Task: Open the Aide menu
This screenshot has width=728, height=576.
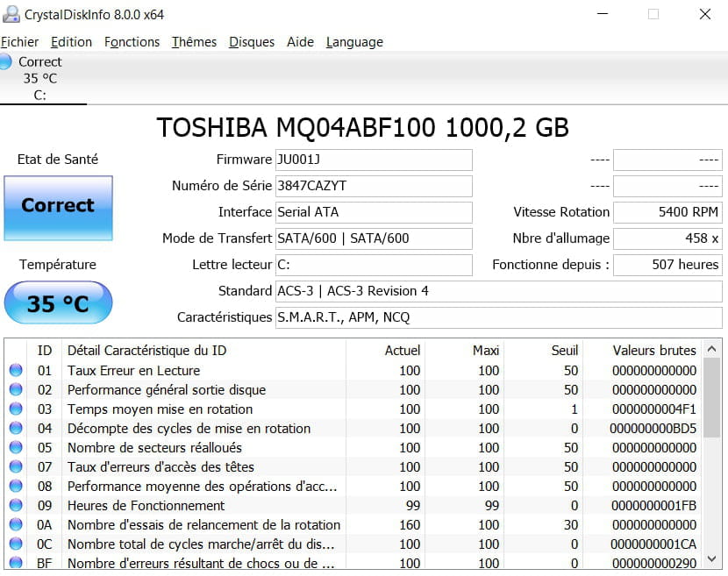Action: click(300, 42)
